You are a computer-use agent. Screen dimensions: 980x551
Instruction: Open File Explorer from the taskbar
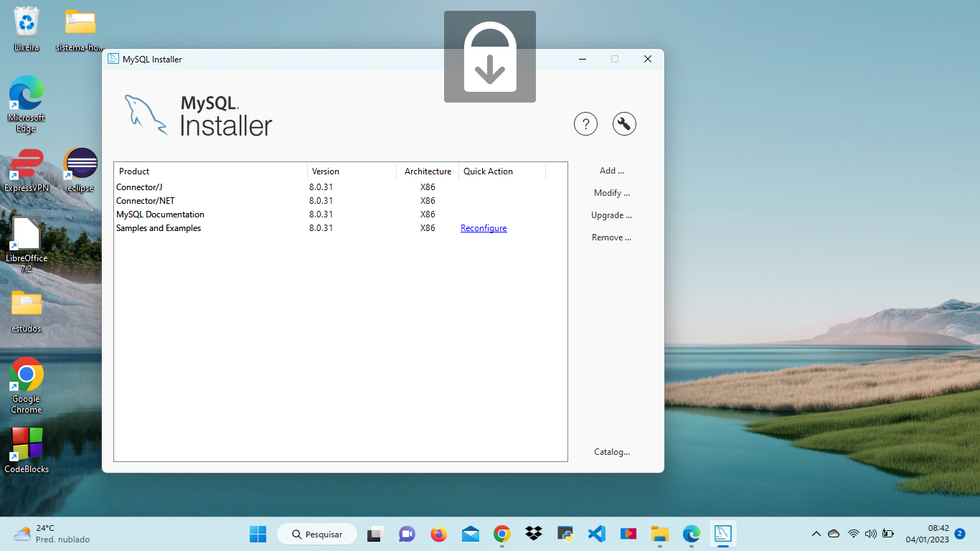coord(659,534)
